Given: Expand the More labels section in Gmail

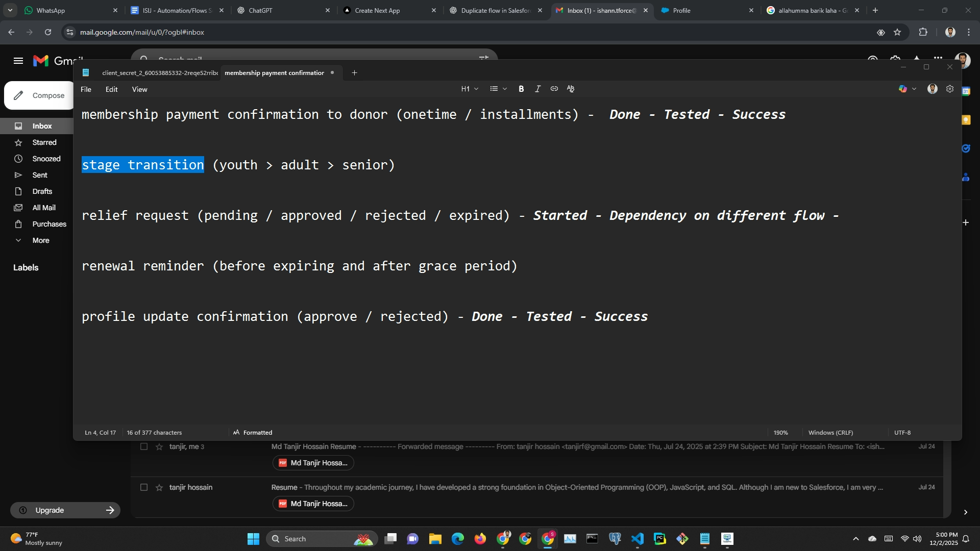Looking at the screenshot, I should click(41, 240).
